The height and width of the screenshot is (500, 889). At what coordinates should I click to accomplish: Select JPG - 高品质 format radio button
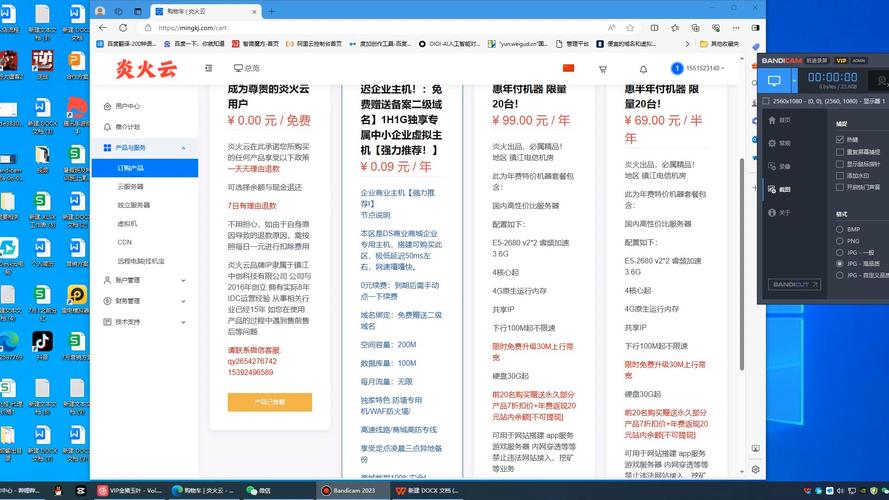pos(840,264)
